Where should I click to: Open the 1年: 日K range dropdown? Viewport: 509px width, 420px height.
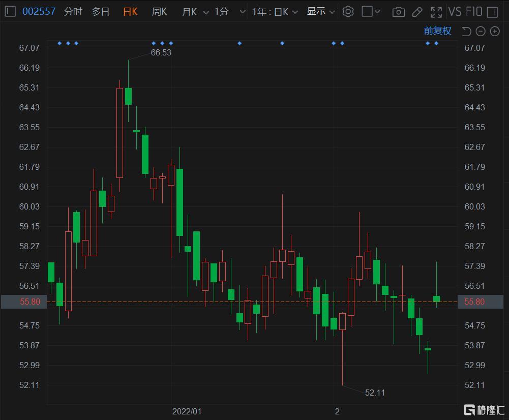pos(275,12)
